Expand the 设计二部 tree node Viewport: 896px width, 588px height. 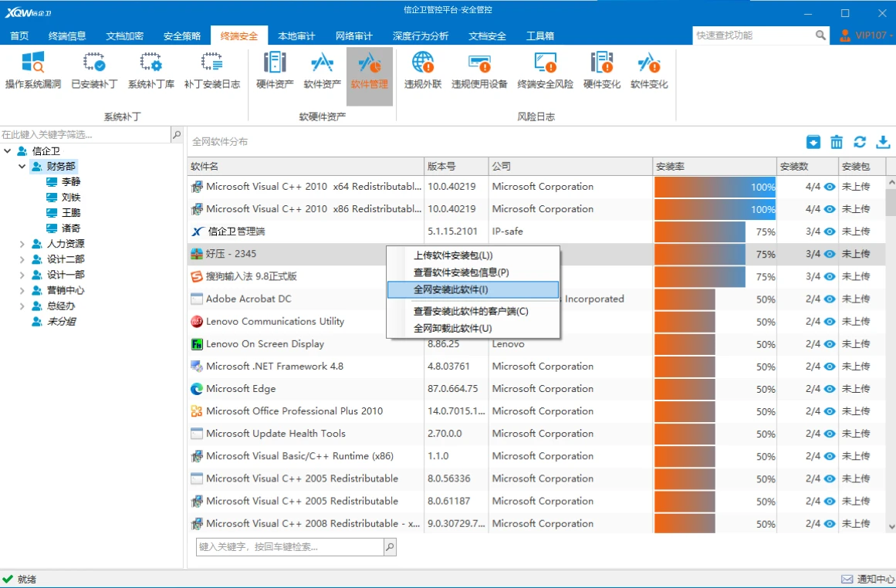pos(22,259)
